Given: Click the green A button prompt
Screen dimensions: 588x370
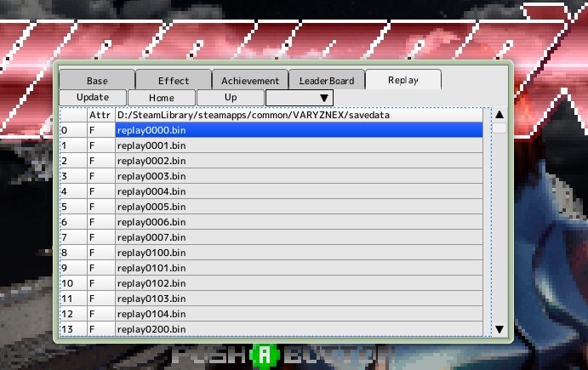Looking at the screenshot, I should pos(265,356).
